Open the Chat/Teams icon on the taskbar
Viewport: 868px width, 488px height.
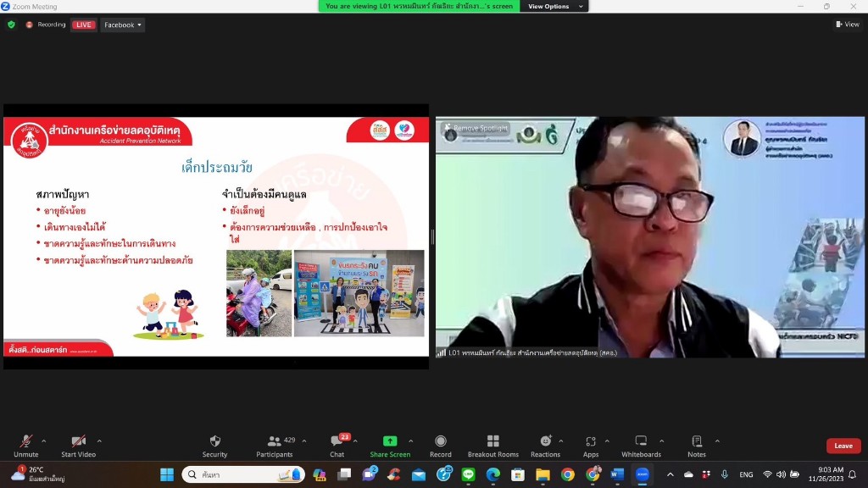point(370,474)
